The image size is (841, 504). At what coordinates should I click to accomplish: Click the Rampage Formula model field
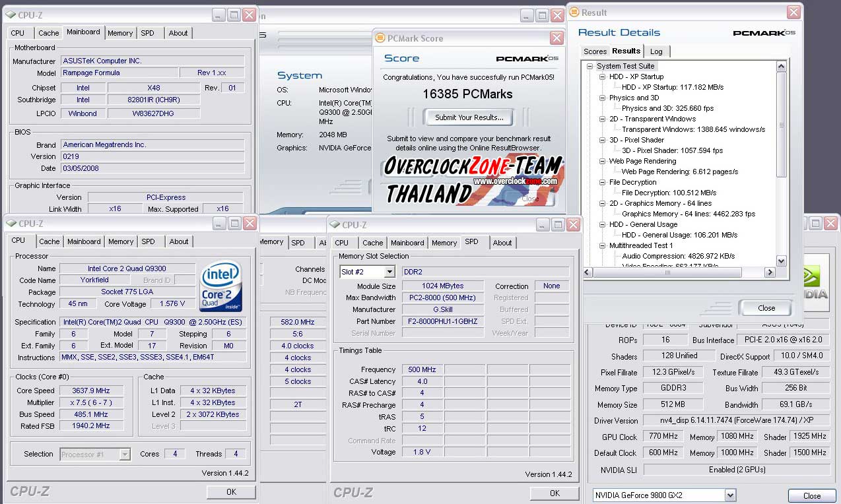[x=119, y=73]
